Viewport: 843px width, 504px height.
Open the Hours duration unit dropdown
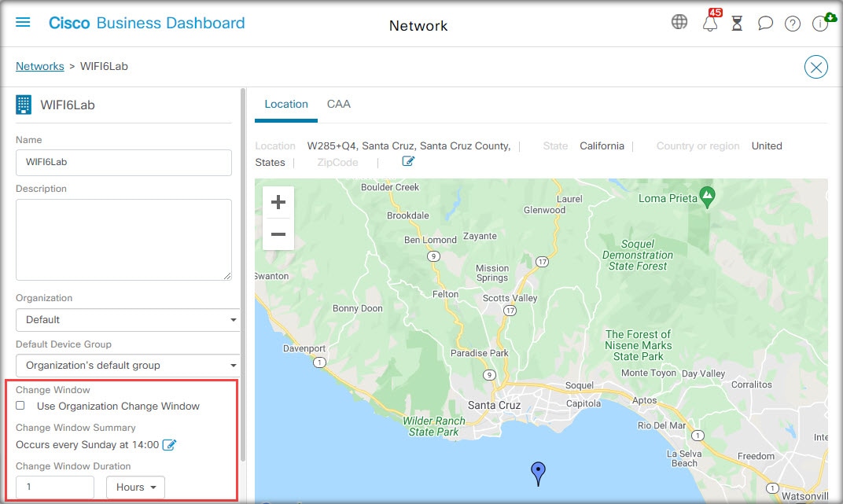coord(135,487)
